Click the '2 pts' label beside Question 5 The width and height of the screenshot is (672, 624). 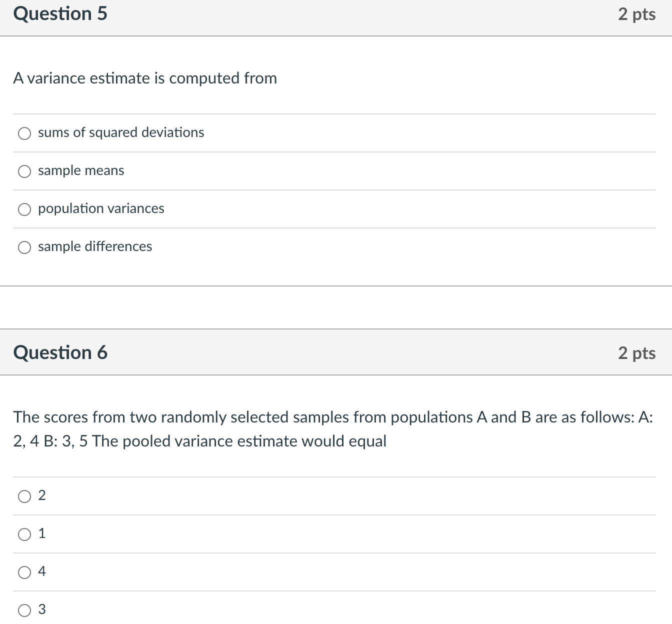(637, 14)
